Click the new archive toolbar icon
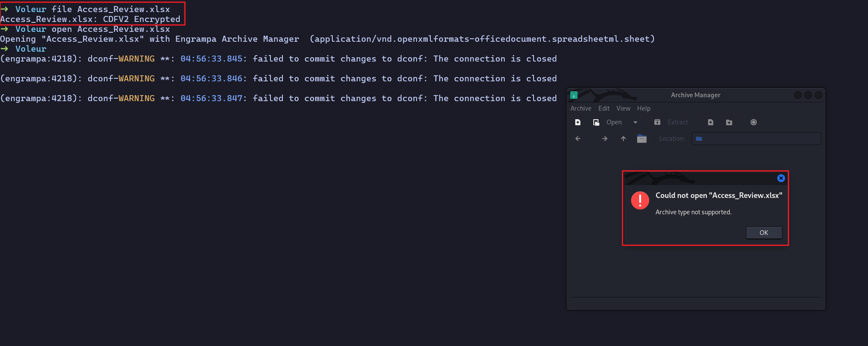The image size is (868, 346). point(578,123)
